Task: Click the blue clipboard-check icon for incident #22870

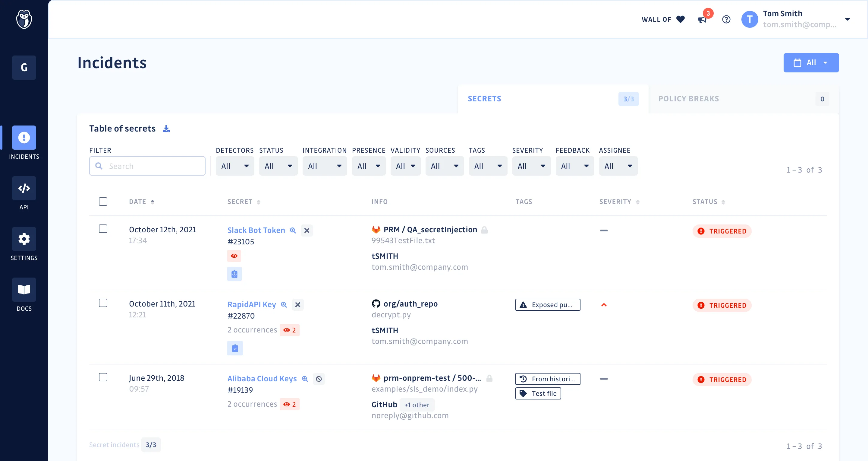Action: pos(235,348)
